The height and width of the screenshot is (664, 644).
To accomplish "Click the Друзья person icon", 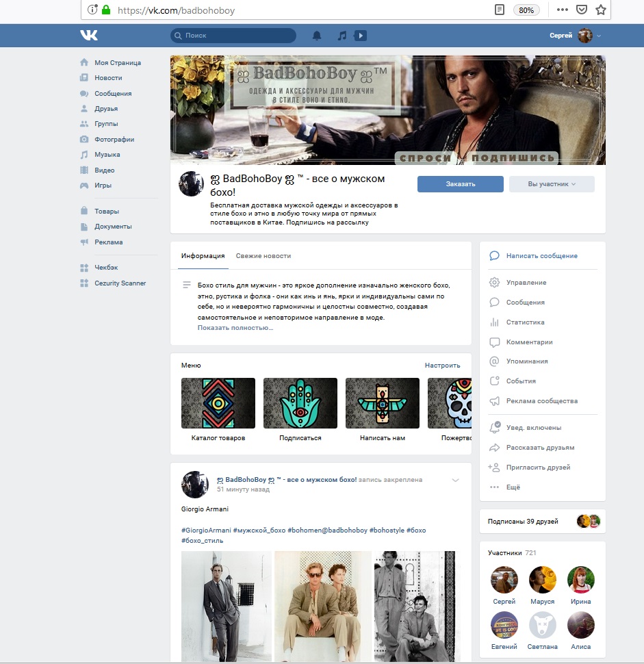I will click(84, 108).
